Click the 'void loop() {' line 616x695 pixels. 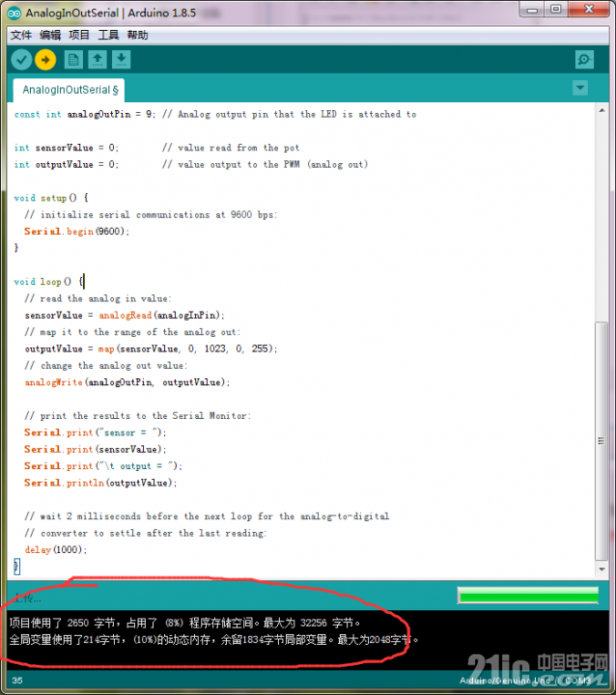click(x=49, y=282)
